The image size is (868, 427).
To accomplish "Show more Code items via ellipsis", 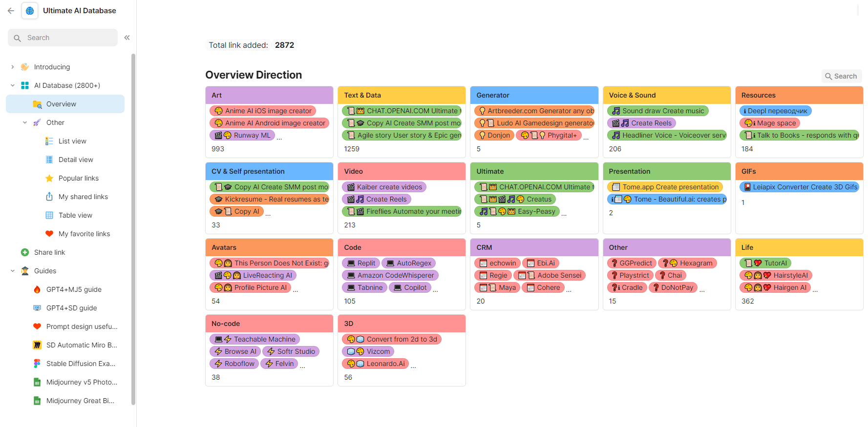I will click(435, 291).
